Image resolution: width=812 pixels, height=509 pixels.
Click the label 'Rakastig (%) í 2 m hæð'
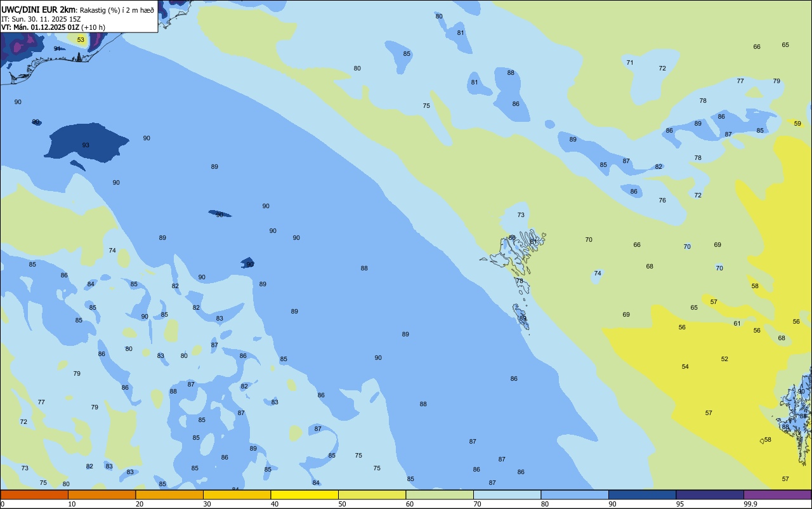pyautogui.click(x=117, y=10)
